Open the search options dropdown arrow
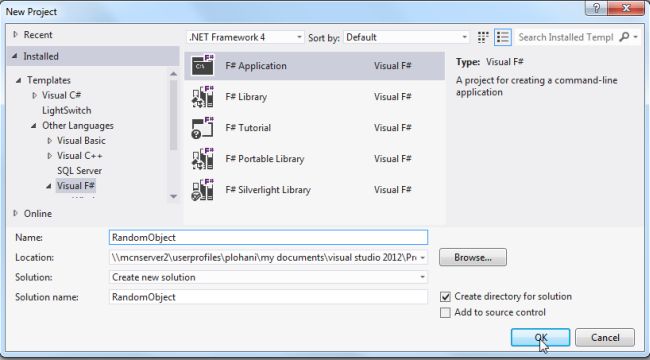This screenshot has width=650, height=360. (x=635, y=37)
